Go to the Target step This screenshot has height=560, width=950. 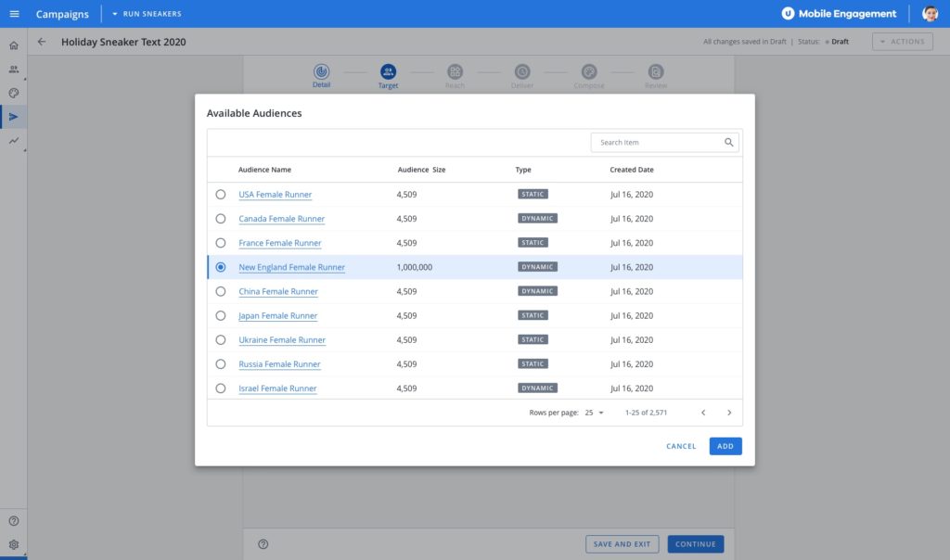coord(388,76)
